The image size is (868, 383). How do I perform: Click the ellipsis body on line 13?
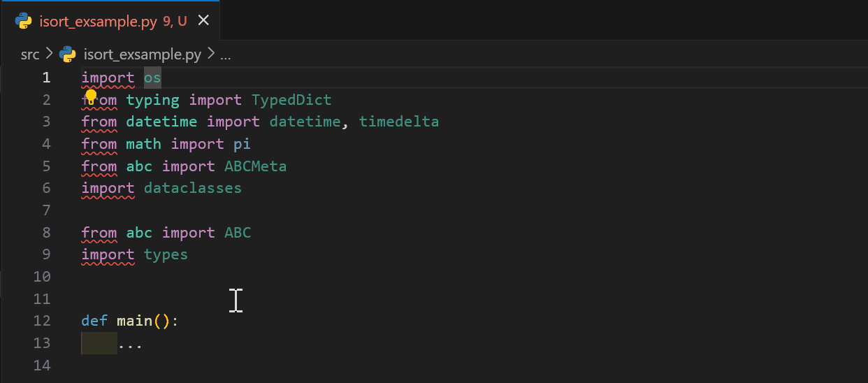coord(130,345)
